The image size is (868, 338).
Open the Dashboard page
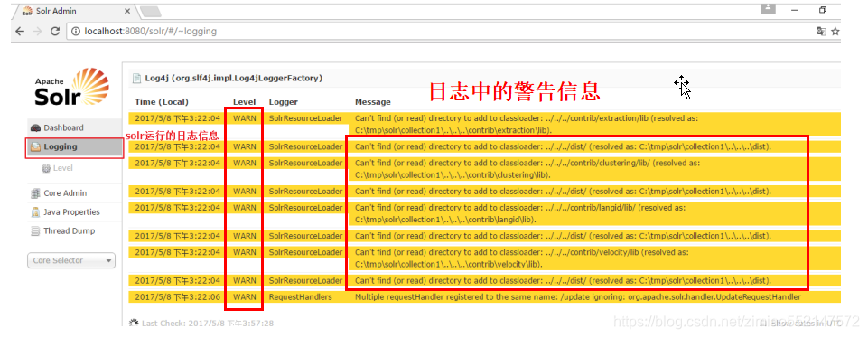click(74, 128)
